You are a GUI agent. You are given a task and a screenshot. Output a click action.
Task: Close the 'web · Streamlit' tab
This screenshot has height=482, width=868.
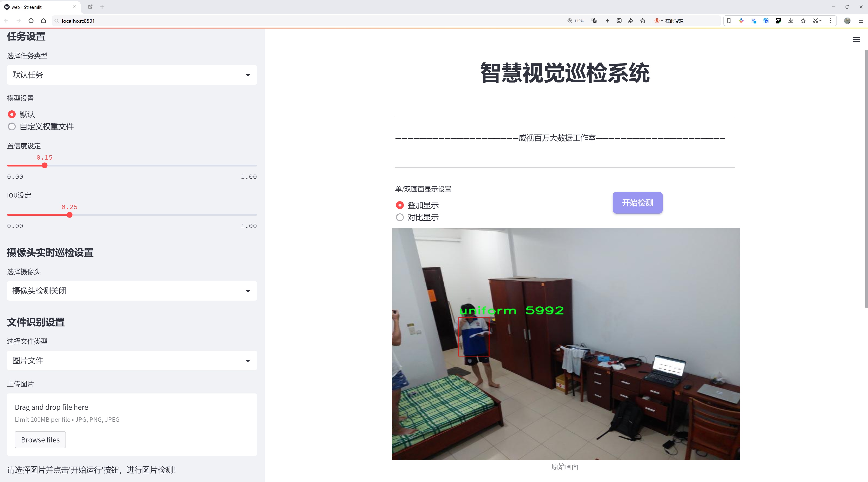pos(74,7)
